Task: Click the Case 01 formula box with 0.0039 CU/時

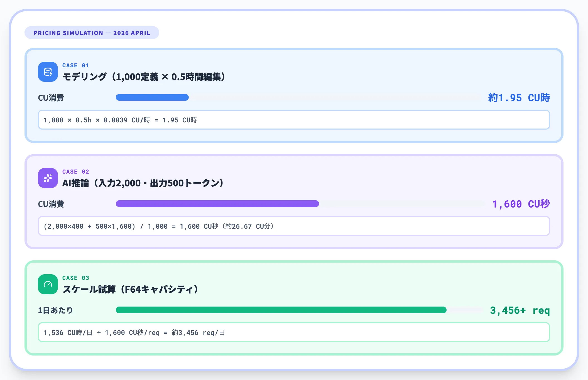Action: point(294,120)
